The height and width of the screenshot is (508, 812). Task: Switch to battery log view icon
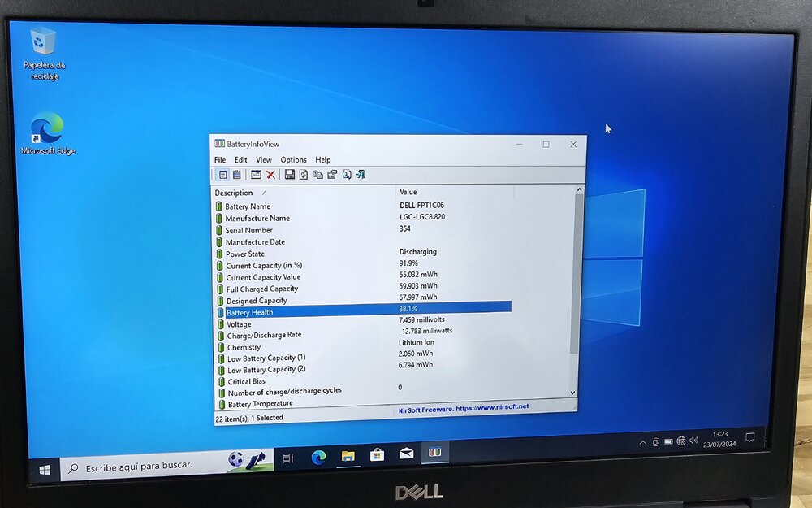236,175
